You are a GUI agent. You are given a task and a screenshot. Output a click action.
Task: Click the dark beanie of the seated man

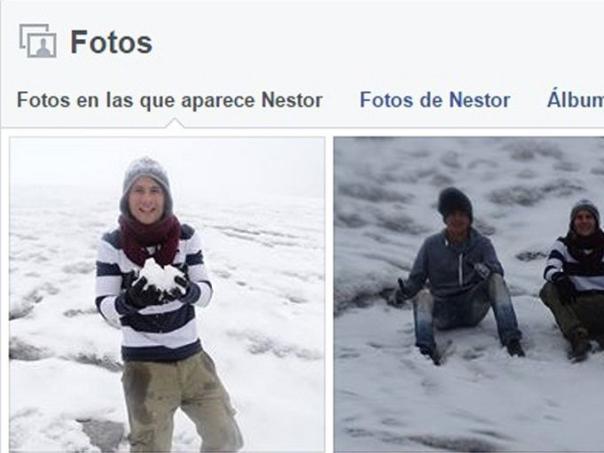[x=455, y=202]
